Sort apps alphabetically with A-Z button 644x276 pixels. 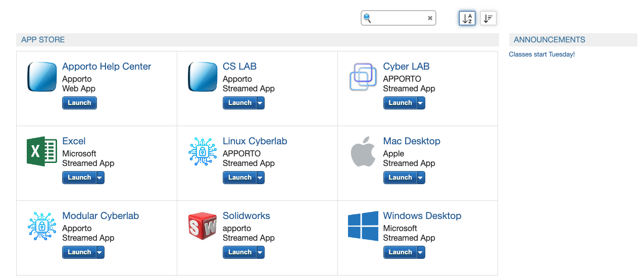tap(467, 19)
